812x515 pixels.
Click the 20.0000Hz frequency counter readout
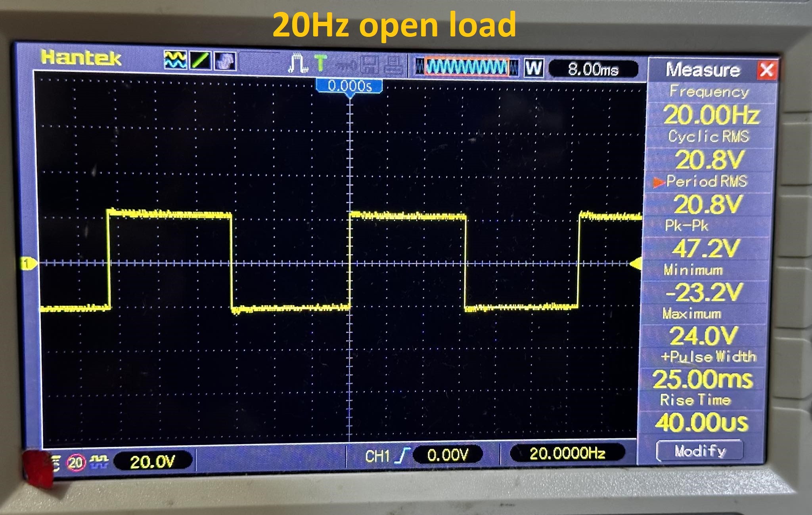tap(567, 453)
